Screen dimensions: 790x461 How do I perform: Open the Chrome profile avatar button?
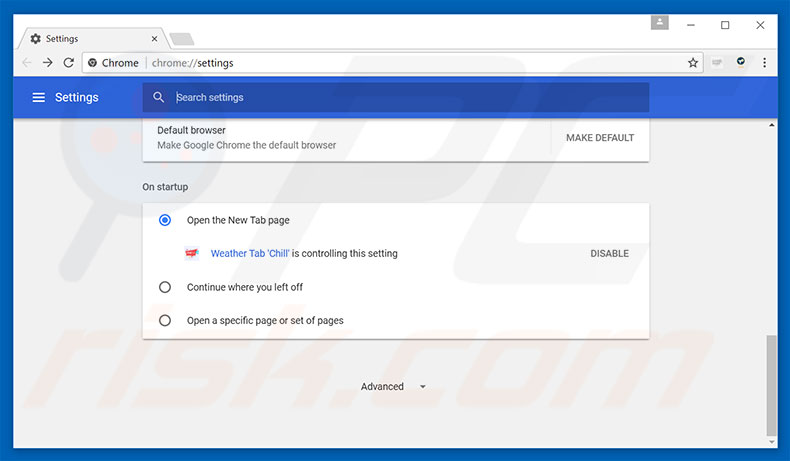pyautogui.click(x=660, y=23)
